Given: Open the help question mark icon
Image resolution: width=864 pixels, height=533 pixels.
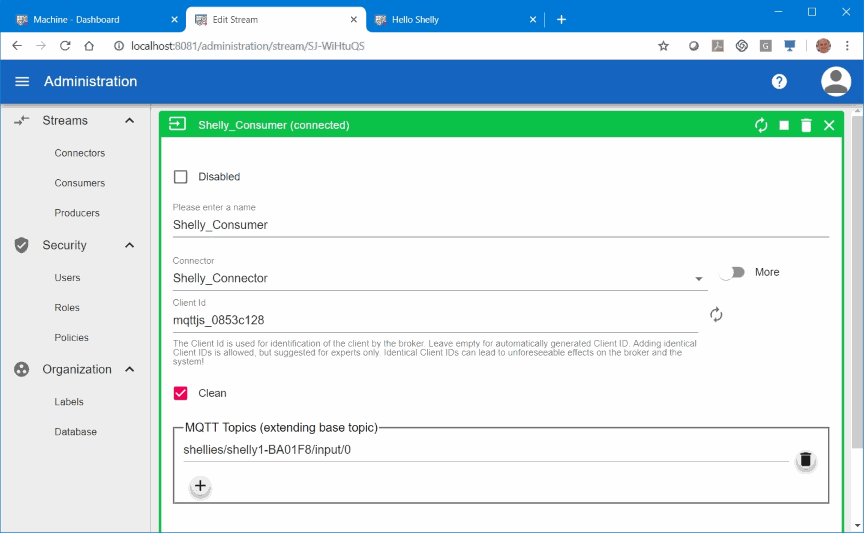Looking at the screenshot, I should 779,82.
